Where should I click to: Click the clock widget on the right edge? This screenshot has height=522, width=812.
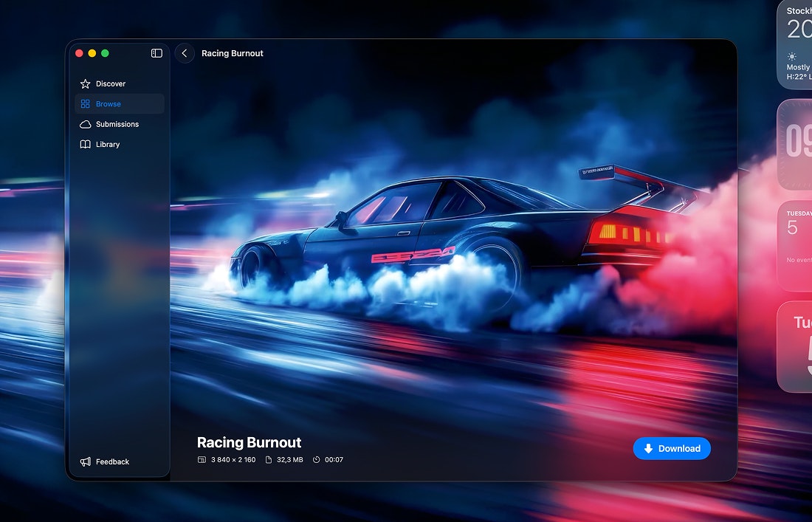click(797, 144)
